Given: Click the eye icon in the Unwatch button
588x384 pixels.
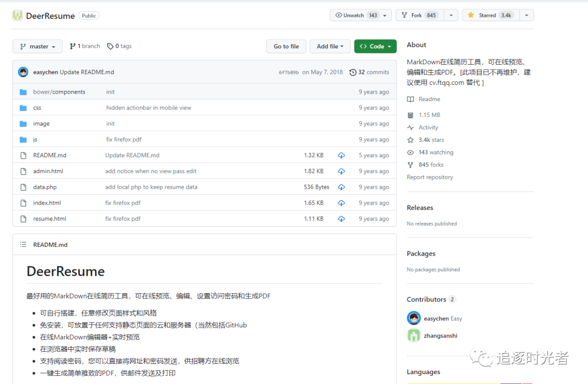Looking at the screenshot, I should tap(339, 15).
